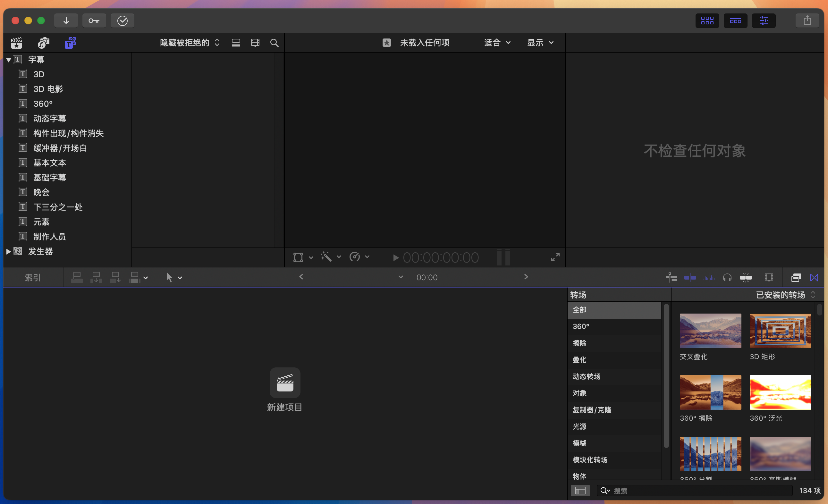Enable audio skimming with the waveform icon
This screenshot has width=828, height=504.
coord(709,277)
